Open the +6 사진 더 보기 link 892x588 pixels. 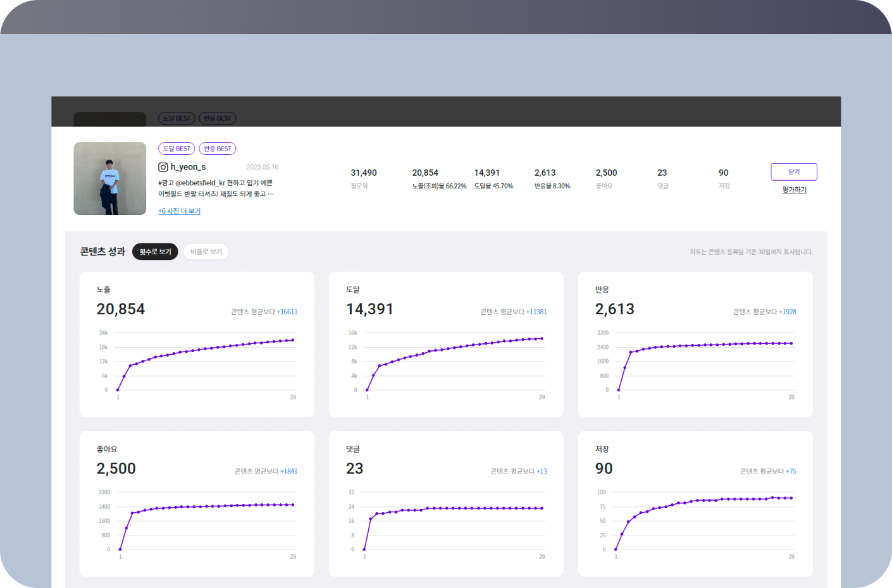coord(179,211)
